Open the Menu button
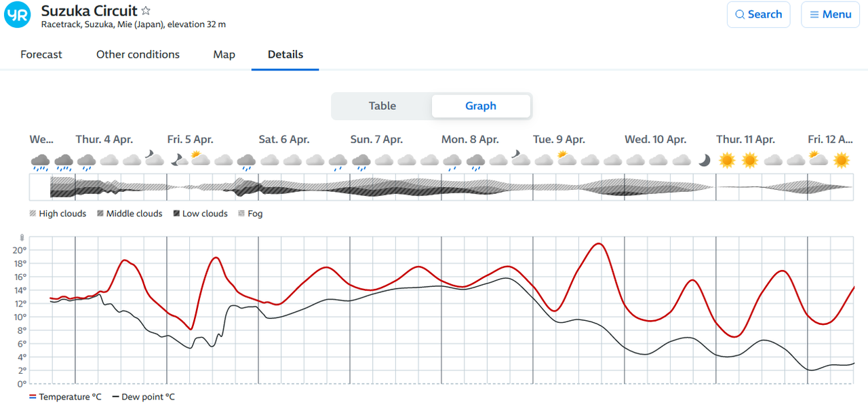The height and width of the screenshot is (411, 868). (x=830, y=14)
